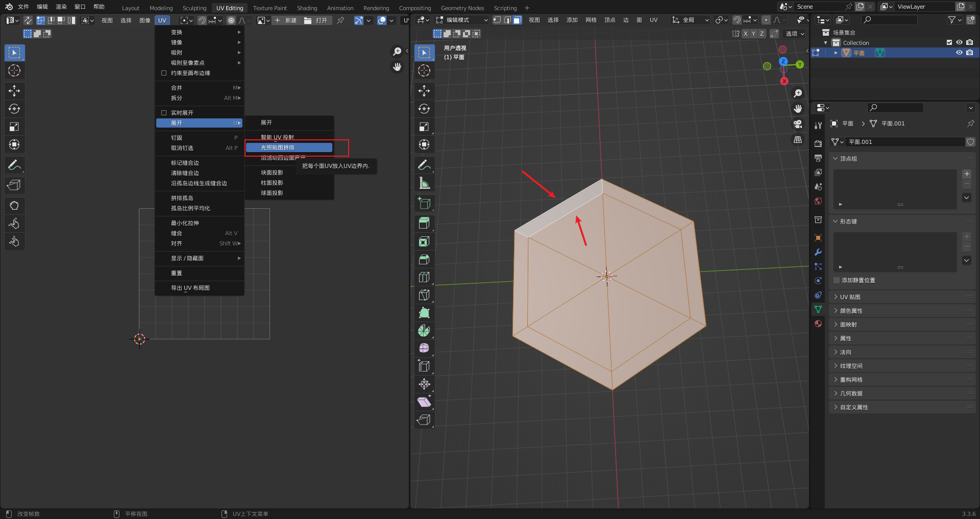Click 光照贴图拼排 menu entry

[x=289, y=147]
